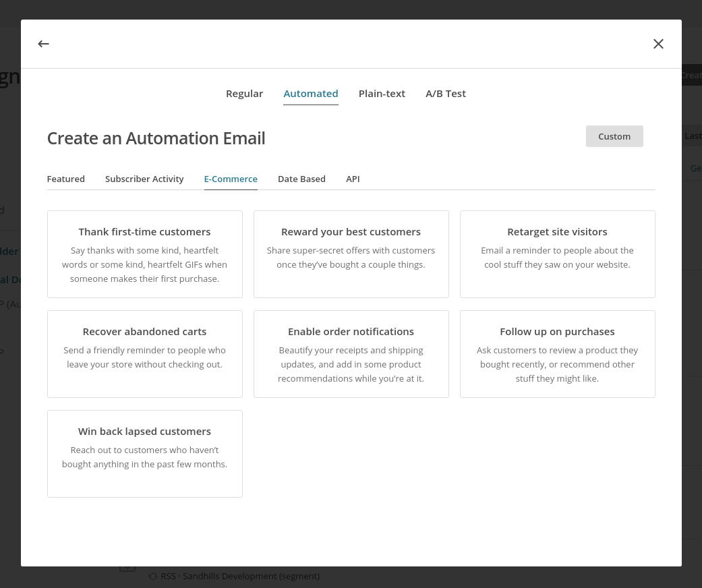The height and width of the screenshot is (588, 702).
Task: Select Retarget site visitors automation
Action: point(557,254)
